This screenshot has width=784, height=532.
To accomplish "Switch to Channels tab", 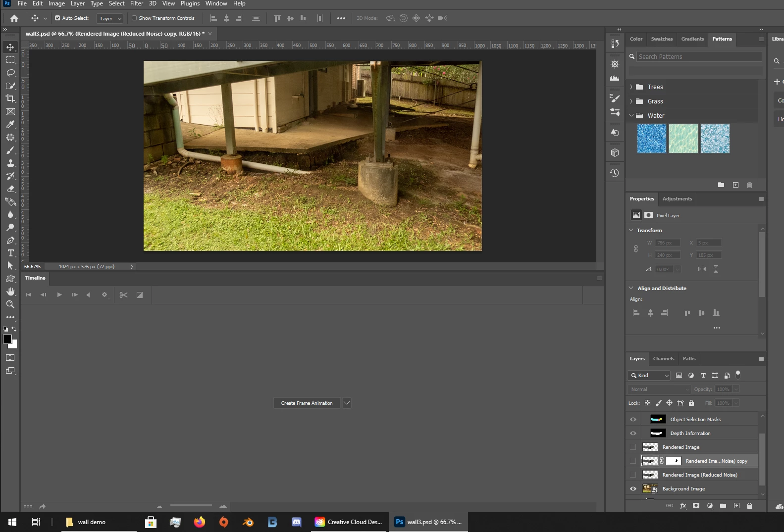I will tap(663, 358).
